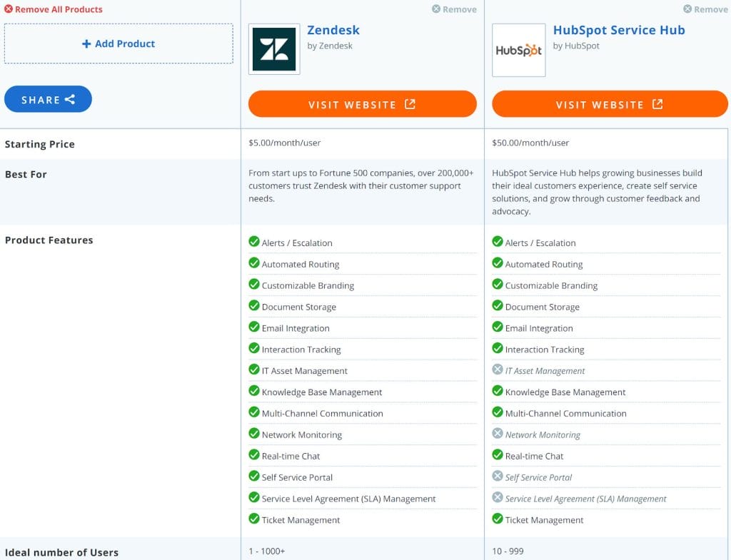The height and width of the screenshot is (560, 731).
Task: Remove the Zendesk product from comparison
Action: point(454,9)
